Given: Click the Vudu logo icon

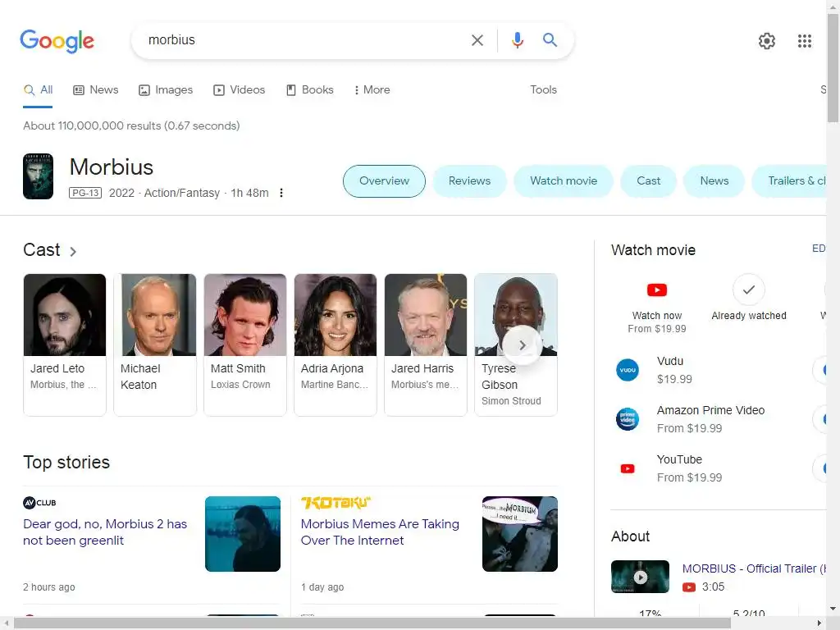Looking at the screenshot, I should [628, 370].
